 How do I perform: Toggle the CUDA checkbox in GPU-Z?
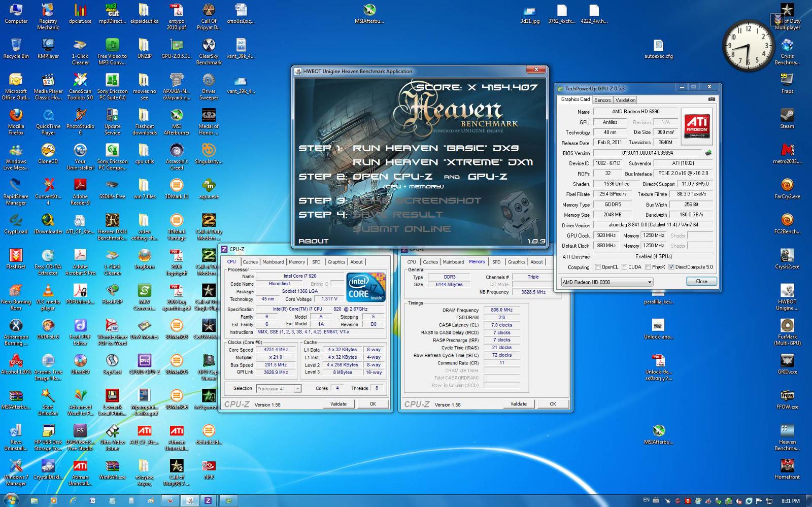[x=624, y=267]
